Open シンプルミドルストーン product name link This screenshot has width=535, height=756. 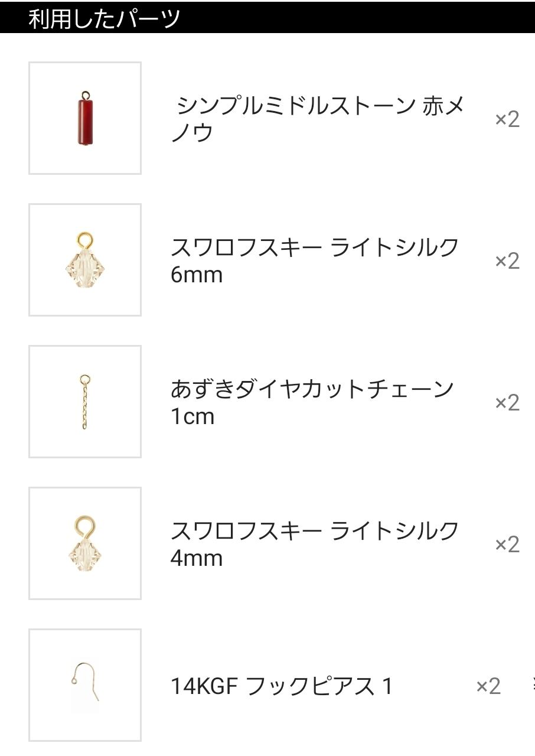[295, 106]
